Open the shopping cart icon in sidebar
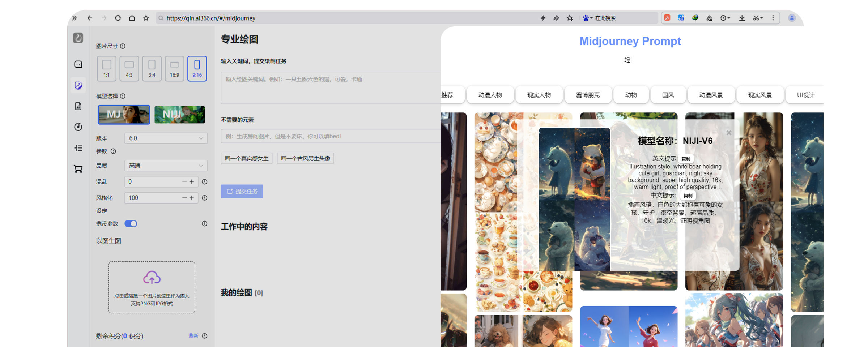 [78, 169]
